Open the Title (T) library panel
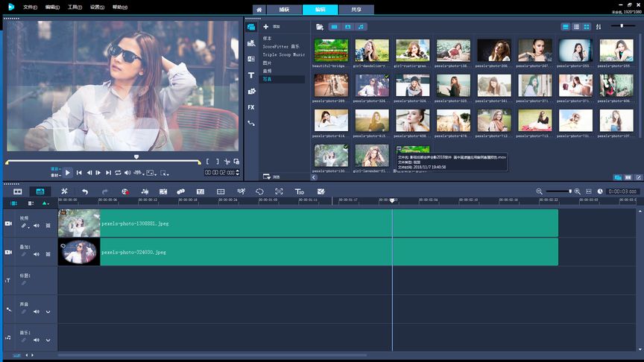Screen dimensions: 644x362 coord(251,75)
